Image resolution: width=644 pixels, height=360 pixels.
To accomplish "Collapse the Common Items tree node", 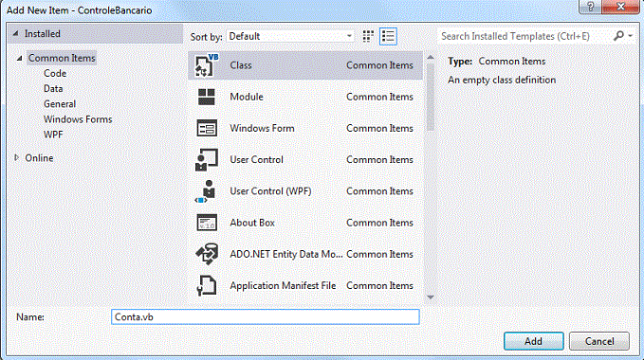I will [x=19, y=58].
